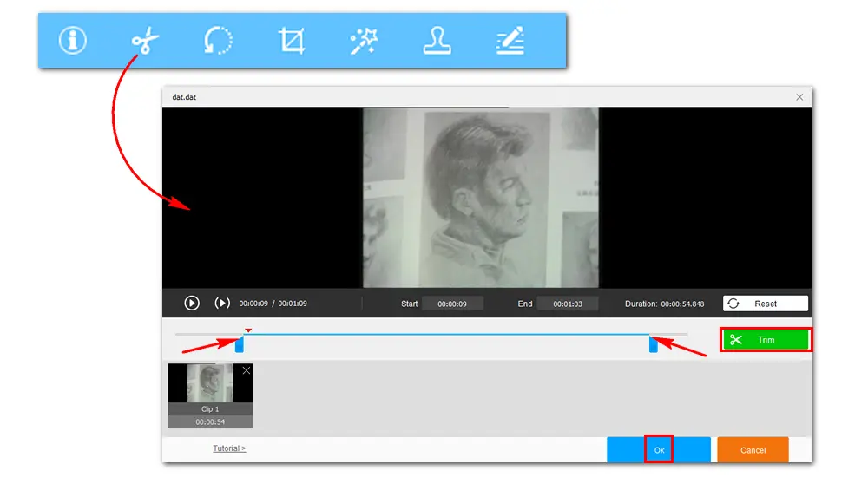The image size is (868, 477).
Task: Click the Start time input field
Action: (452, 304)
